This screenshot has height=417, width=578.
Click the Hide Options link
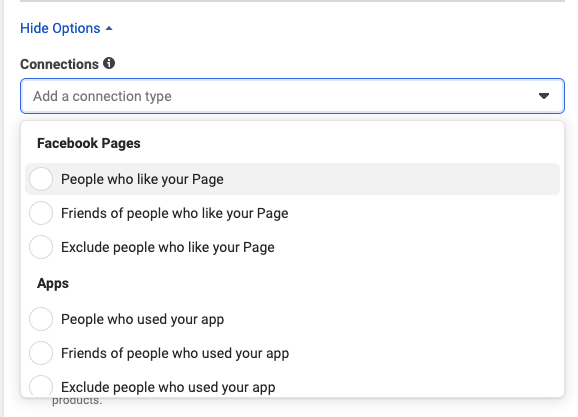click(60, 28)
